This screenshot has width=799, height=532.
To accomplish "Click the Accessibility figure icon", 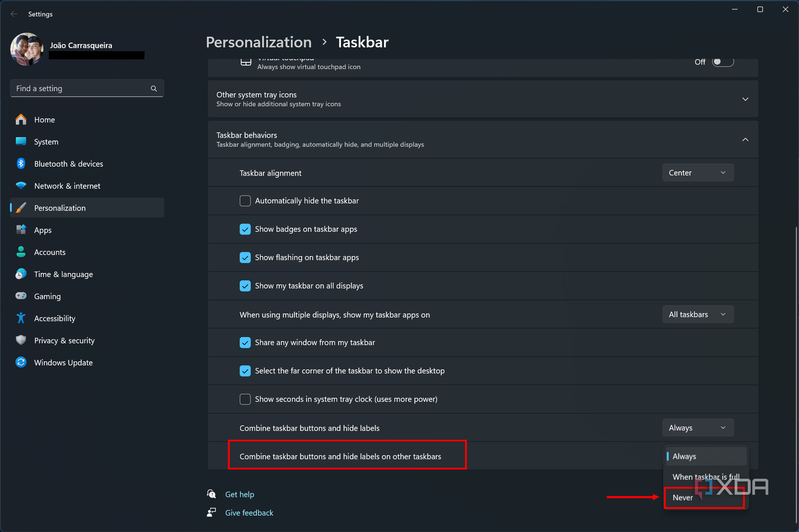I will (21, 318).
